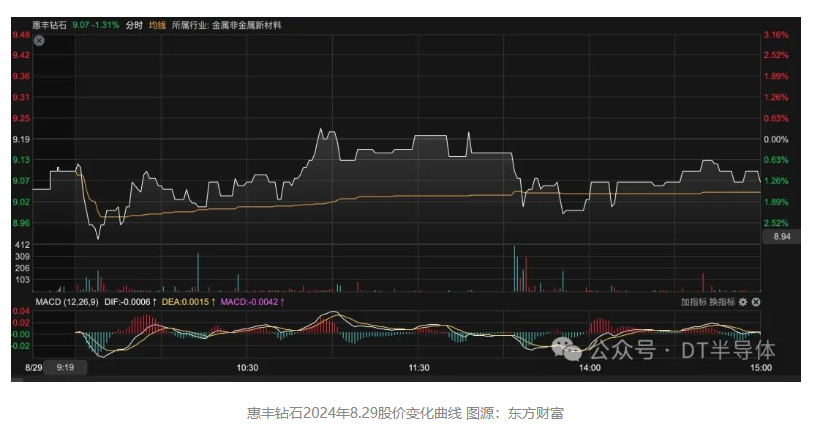
Task: Click the green 2.52% percent label
Action: [x=776, y=223]
